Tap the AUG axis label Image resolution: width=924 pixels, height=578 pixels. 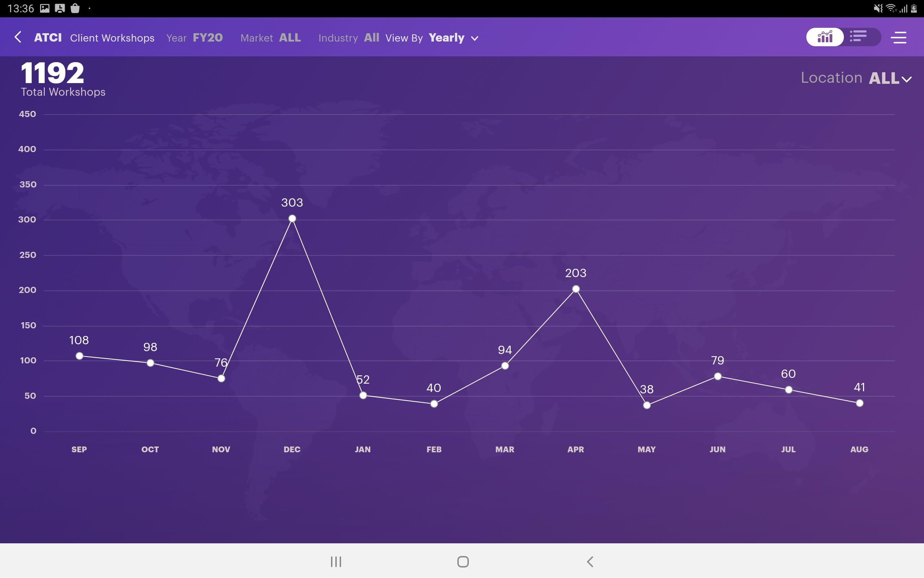click(859, 449)
